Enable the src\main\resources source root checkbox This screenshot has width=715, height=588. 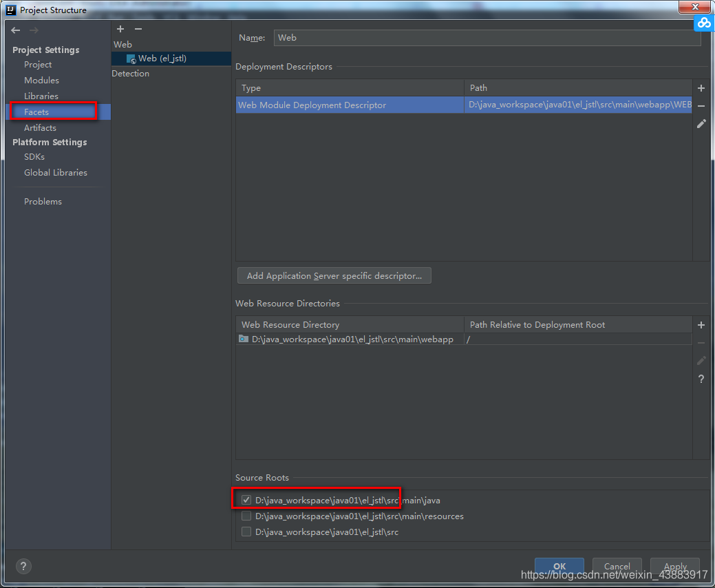pos(246,516)
